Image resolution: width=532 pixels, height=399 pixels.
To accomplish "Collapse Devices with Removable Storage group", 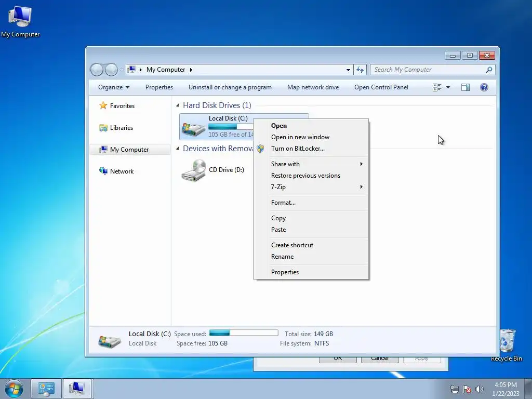I will pos(178,148).
